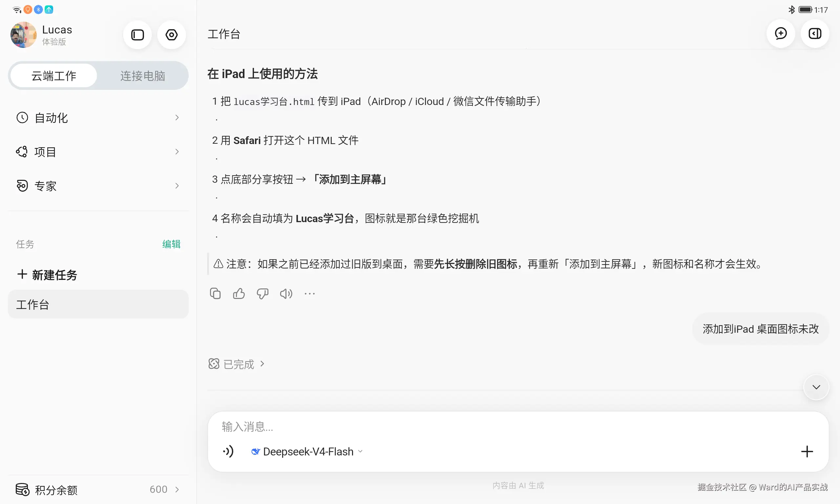Expand 专家 chevron arrow
The height and width of the screenshot is (504, 840).
coord(177,185)
